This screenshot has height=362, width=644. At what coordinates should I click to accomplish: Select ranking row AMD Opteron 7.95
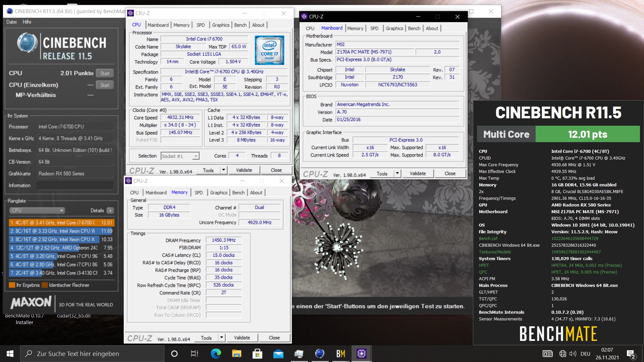(x=62, y=248)
